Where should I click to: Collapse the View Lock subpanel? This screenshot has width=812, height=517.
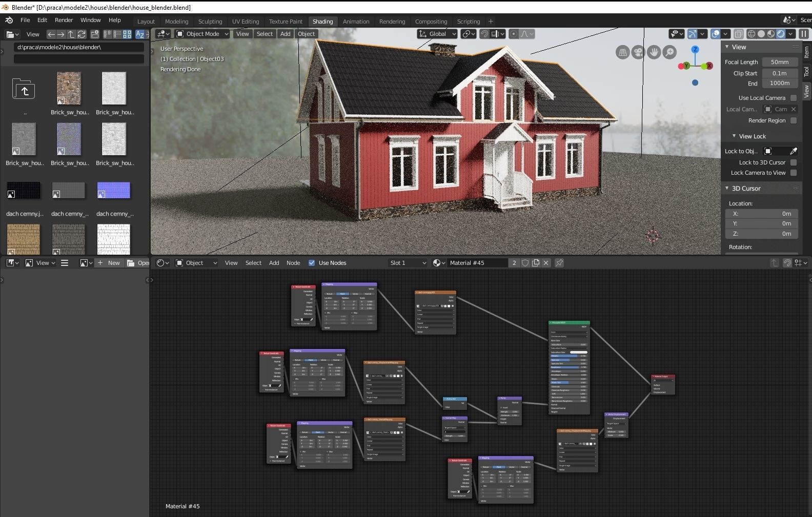(734, 136)
